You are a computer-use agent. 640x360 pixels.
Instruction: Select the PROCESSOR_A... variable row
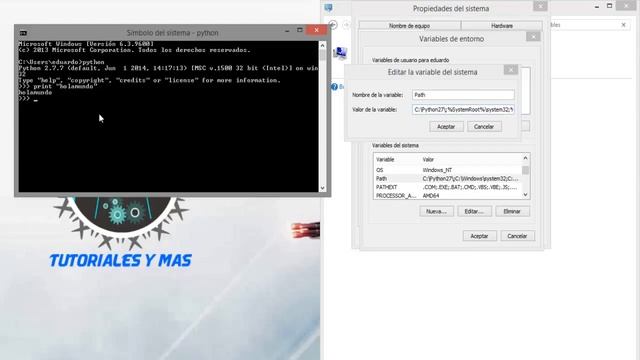point(447,196)
